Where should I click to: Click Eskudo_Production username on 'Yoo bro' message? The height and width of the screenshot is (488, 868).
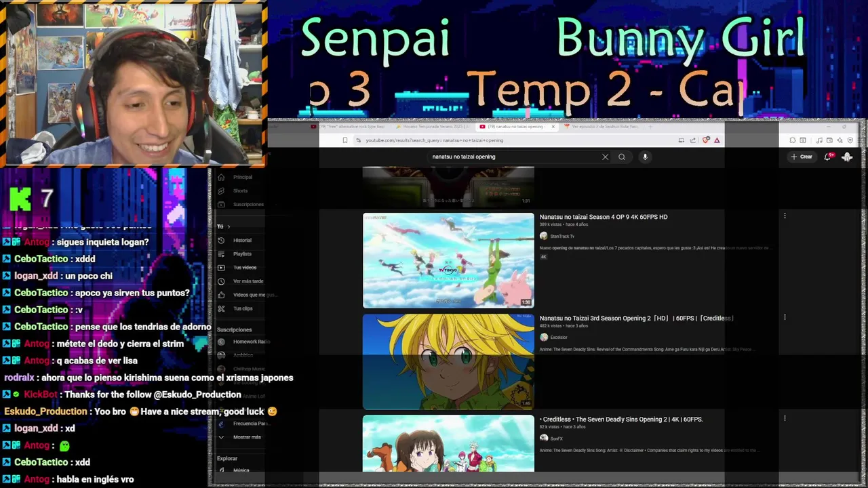pyautogui.click(x=45, y=411)
